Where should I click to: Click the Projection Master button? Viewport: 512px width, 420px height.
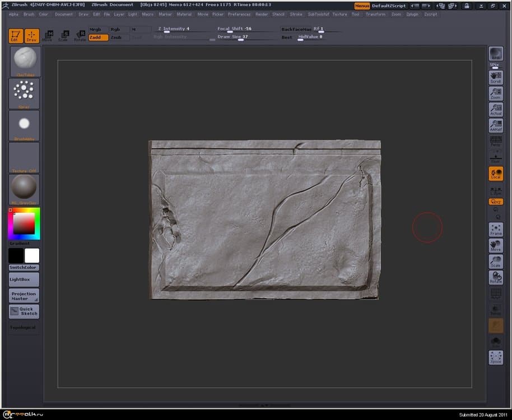pos(24,296)
